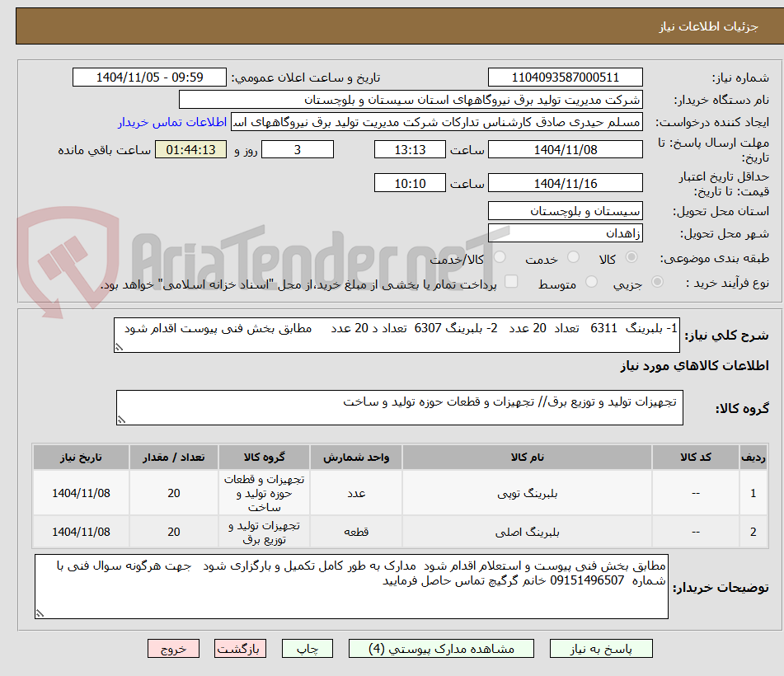Click the بلبرینگ توپی item name cell
The height and width of the screenshot is (676, 784).
[x=527, y=493]
